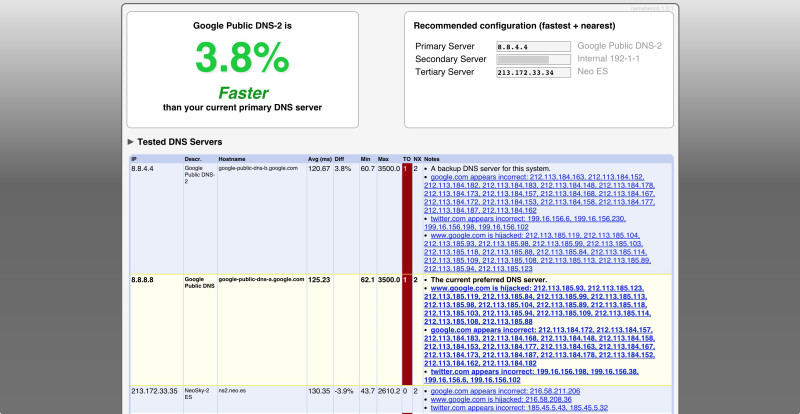Viewport: 800px width, 414px height.
Task: Select hostname google-public-dns-a.google.com
Action: [x=261, y=279]
